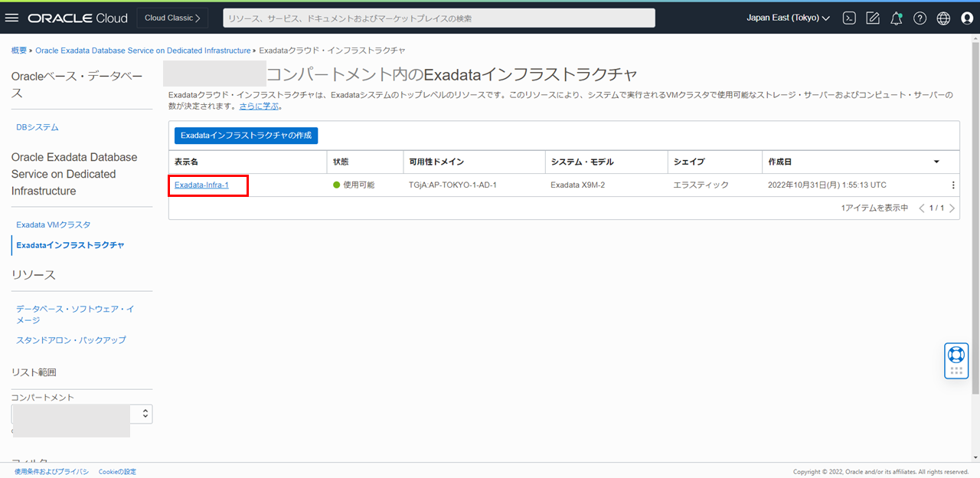
Task: Click the resource search input field
Action: (439, 18)
